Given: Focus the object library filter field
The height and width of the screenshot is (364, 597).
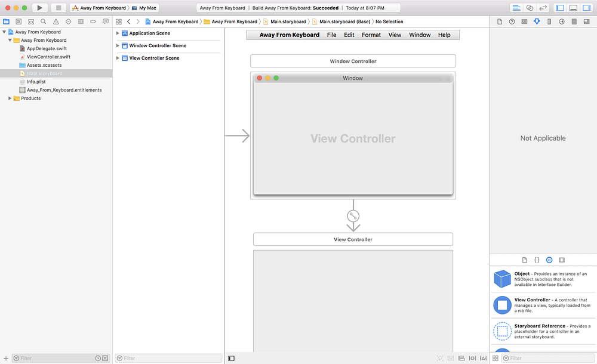Looking at the screenshot, I should [x=547, y=358].
